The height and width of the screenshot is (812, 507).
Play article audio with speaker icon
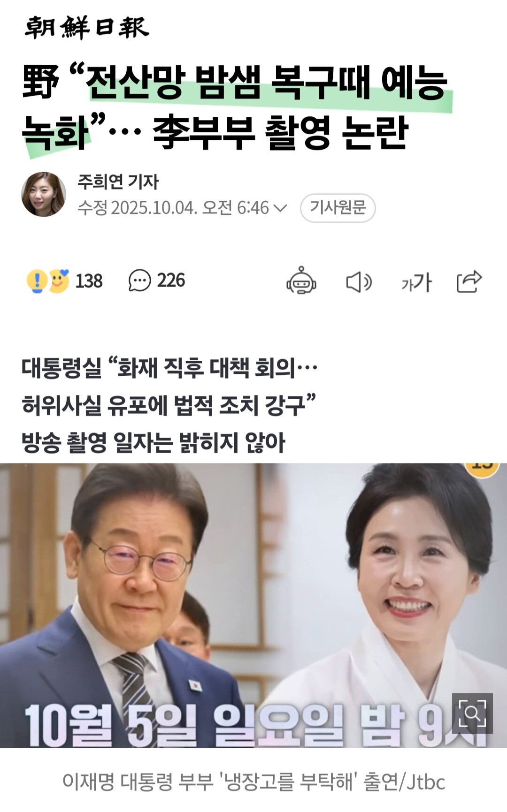pos(359,282)
